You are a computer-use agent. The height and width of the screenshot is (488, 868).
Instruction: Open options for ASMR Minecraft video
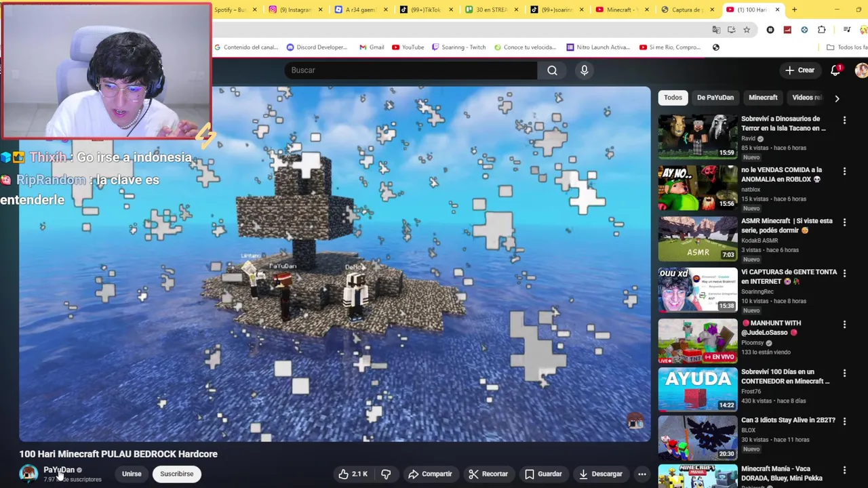[844, 222]
